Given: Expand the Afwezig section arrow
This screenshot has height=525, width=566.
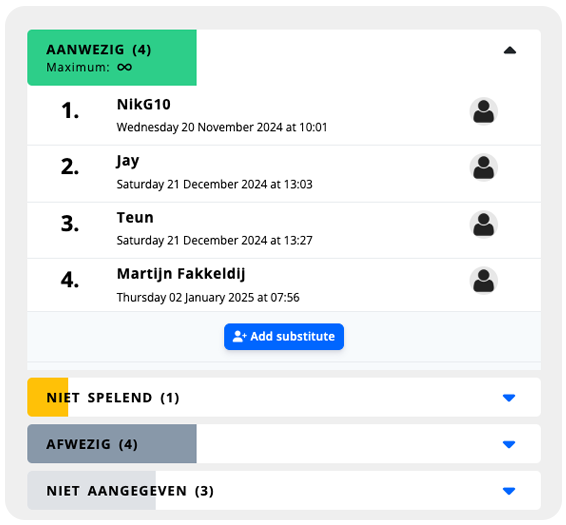Looking at the screenshot, I should click(x=509, y=444).
